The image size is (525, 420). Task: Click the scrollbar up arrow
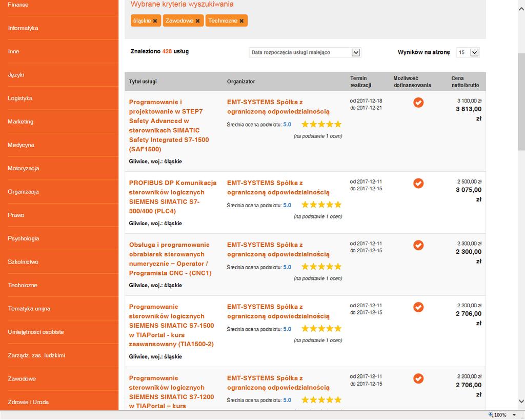[521, 9]
